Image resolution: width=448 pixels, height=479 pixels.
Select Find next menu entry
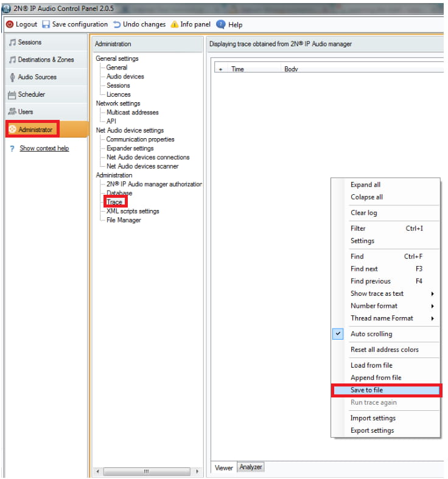(364, 269)
